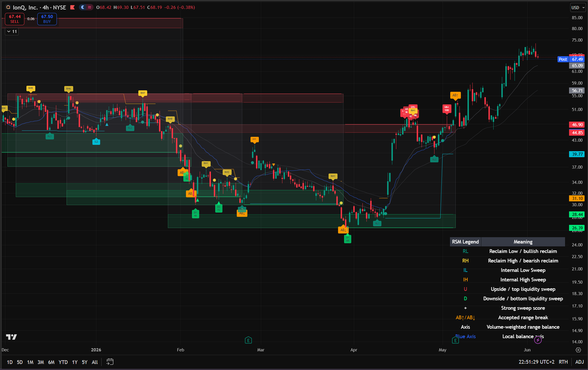This screenshot has height=370, width=588.
Task: Open the RTH session selector
Action: [x=563, y=362]
